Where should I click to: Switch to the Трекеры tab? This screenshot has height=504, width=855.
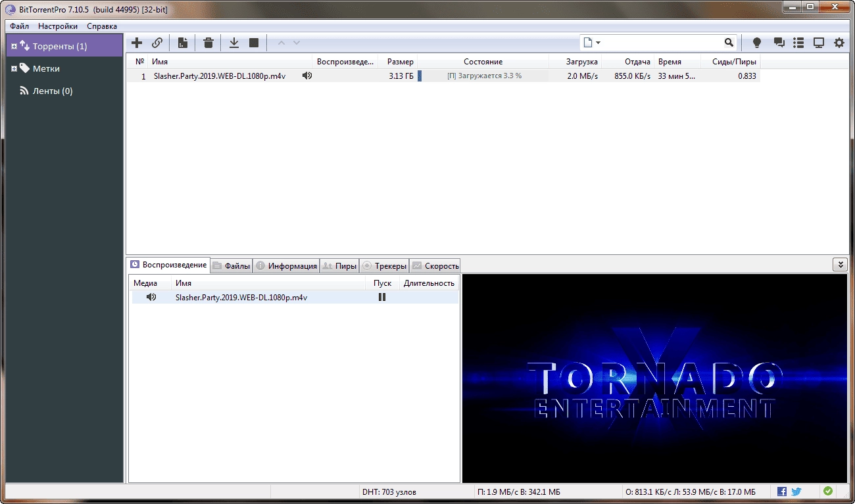(x=385, y=266)
